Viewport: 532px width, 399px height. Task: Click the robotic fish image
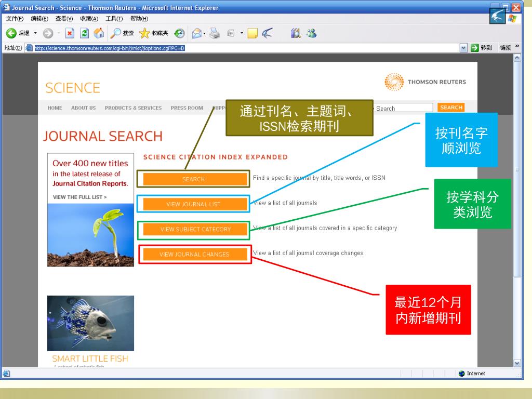(x=90, y=323)
